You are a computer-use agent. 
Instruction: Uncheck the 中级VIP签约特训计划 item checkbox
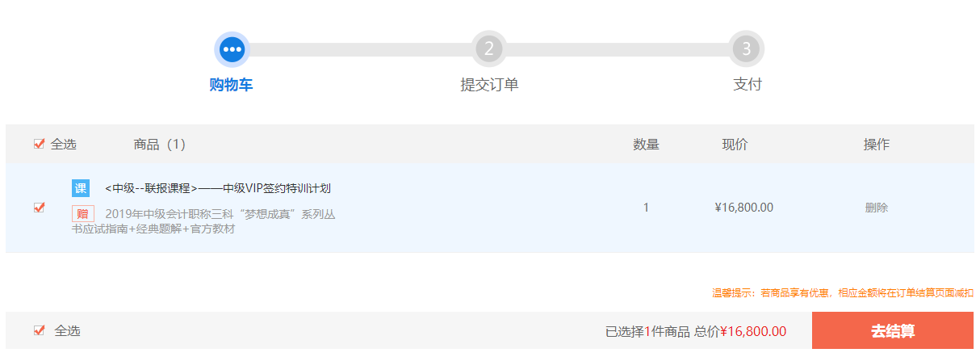pos(39,208)
